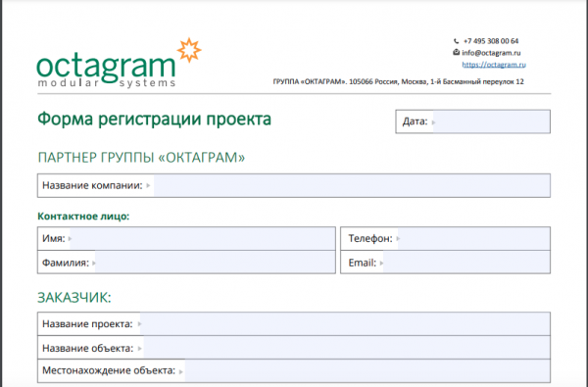This screenshot has width=588, height=387.
Task: Click the Дата input field
Action: pos(491,121)
